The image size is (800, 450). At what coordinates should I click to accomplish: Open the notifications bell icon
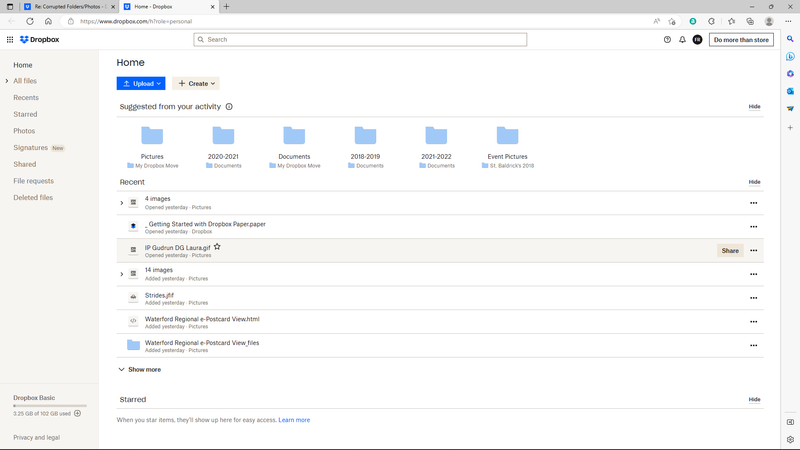pos(682,40)
